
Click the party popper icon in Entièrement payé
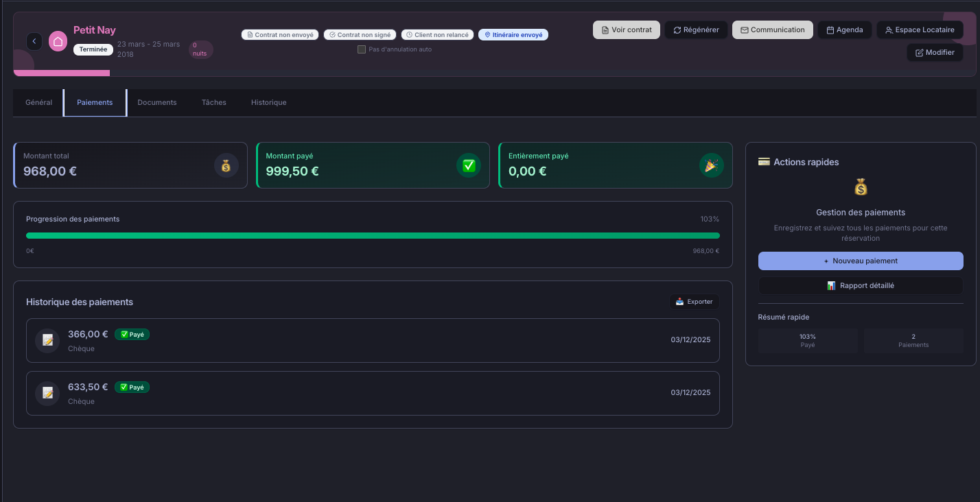pyautogui.click(x=712, y=165)
